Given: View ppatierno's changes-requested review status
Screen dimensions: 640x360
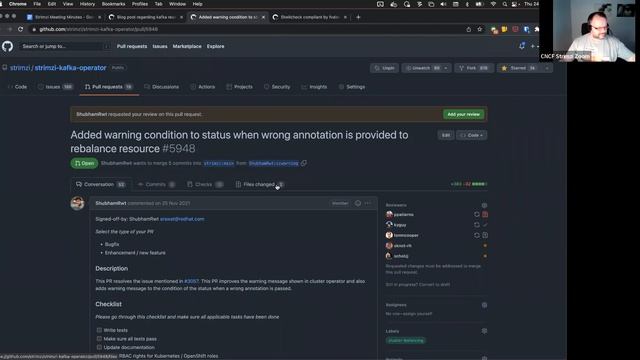Looking at the screenshot, I should click(485, 214).
